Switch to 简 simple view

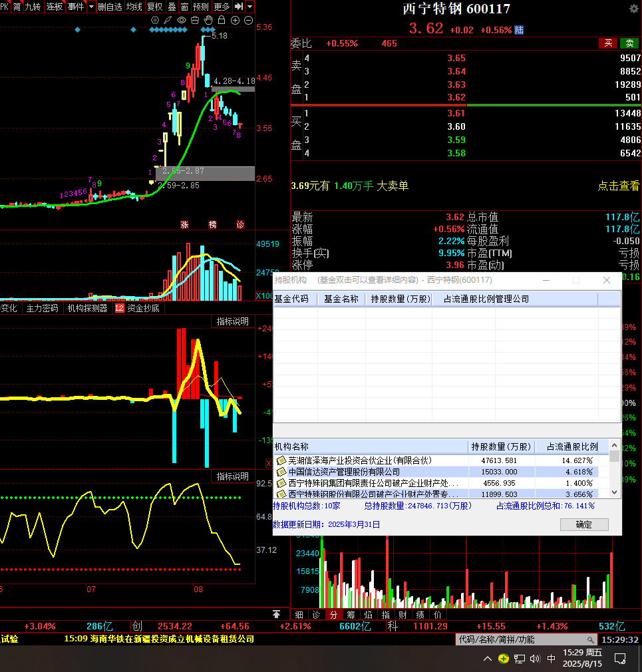17,7
